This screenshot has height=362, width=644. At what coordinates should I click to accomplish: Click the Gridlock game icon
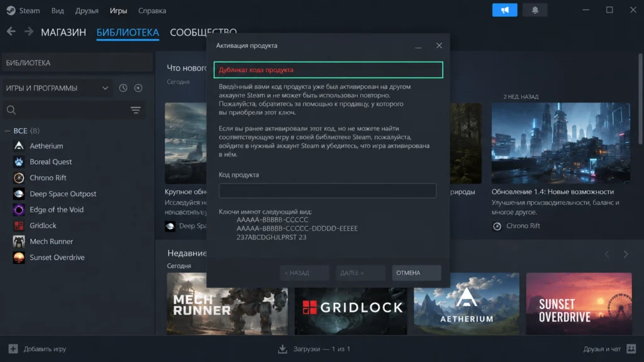(19, 226)
